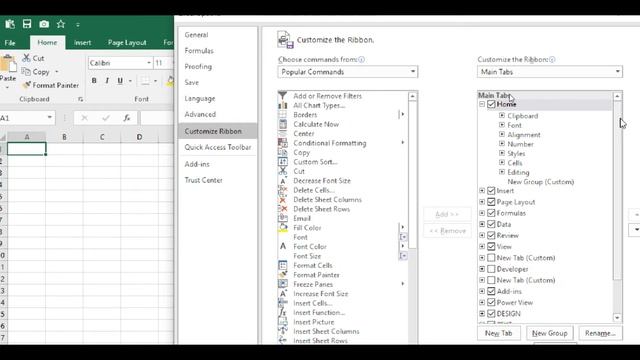Click the Enter checkmark on the formula bar
The width and height of the screenshot is (640, 360).
[106, 118]
